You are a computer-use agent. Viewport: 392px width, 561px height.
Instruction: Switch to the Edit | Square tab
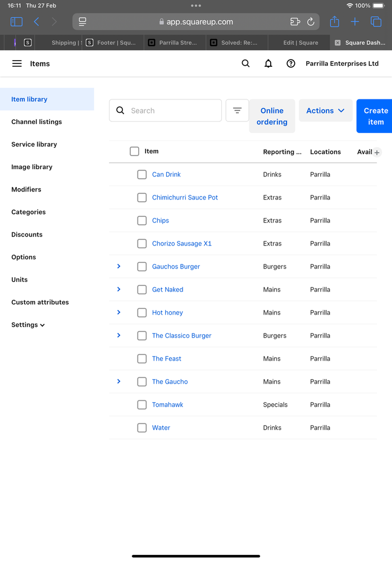pos(300,43)
